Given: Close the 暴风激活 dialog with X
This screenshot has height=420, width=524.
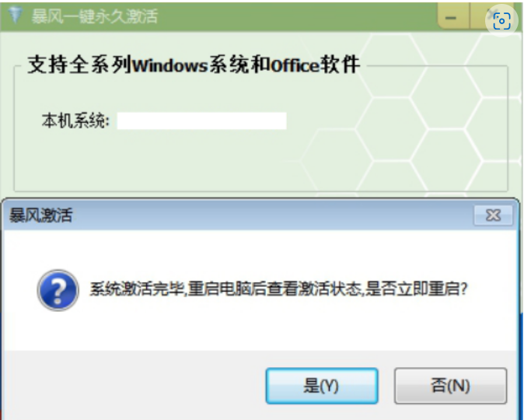Looking at the screenshot, I should 493,215.
